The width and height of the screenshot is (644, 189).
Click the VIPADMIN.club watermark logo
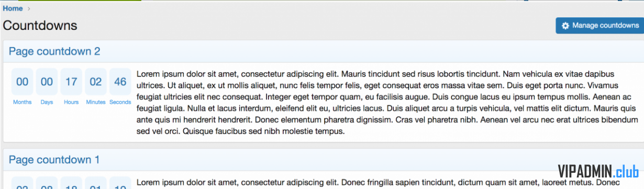click(x=598, y=171)
